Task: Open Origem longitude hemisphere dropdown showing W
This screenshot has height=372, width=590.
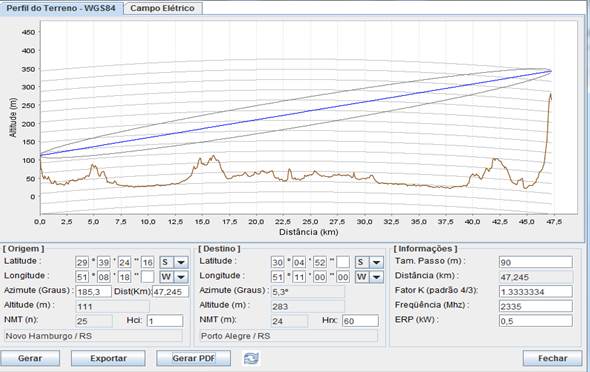Action: 174,277
